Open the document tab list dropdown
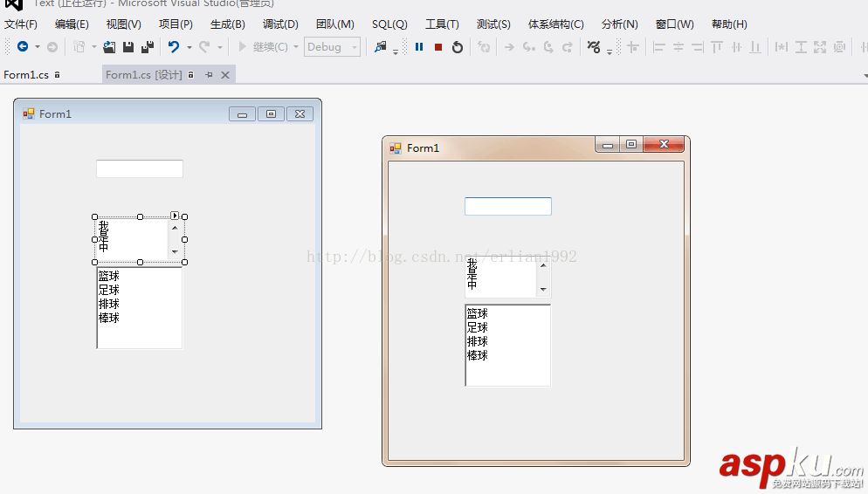The width and height of the screenshot is (868, 494). pos(865,75)
